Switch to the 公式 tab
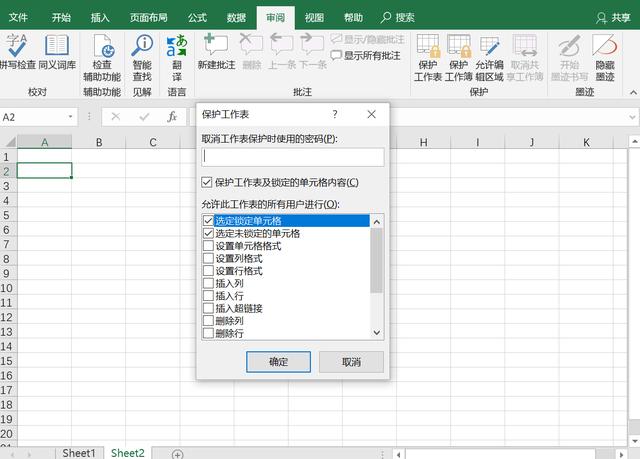 (198, 18)
